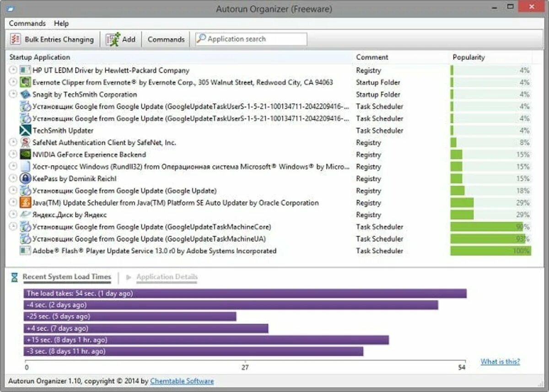This screenshot has height=392, width=549.
Task: Open the Chemtable Software link
Action: click(x=182, y=381)
